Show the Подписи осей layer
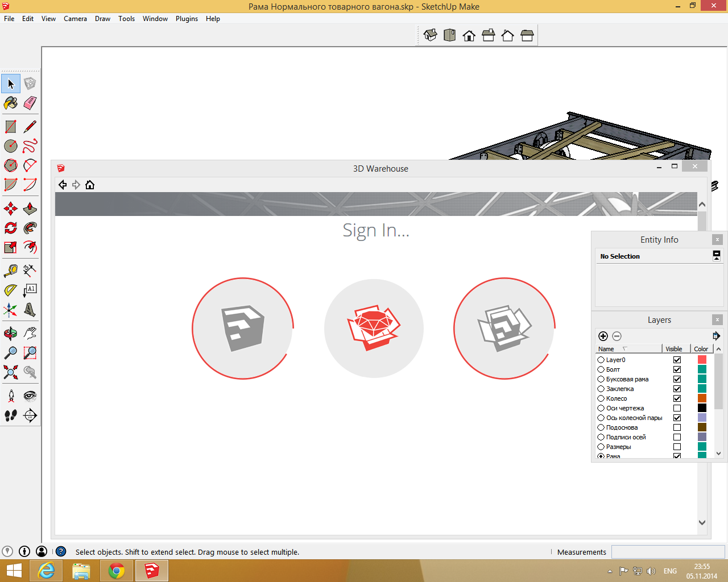Image resolution: width=728 pixels, height=582 pixels. click(x=677, y=437)
